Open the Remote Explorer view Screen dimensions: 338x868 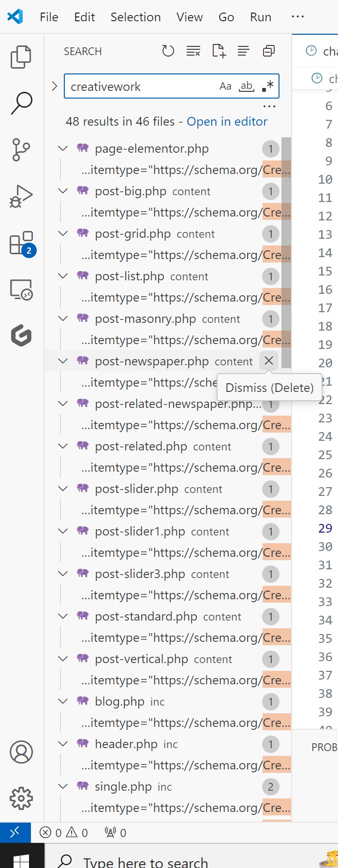pyautogui.click(x=21, y=289)
